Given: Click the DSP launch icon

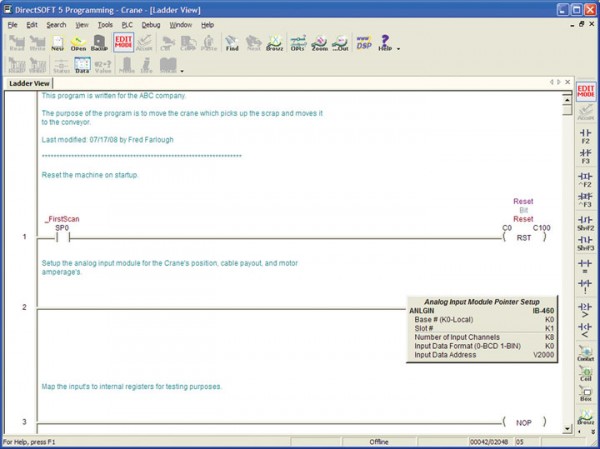Looking at the screenshot, I should (362, 43).
